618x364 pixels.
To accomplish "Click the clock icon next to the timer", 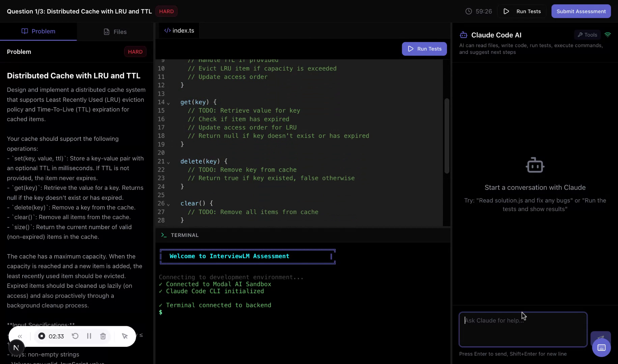I will point(468,11).
